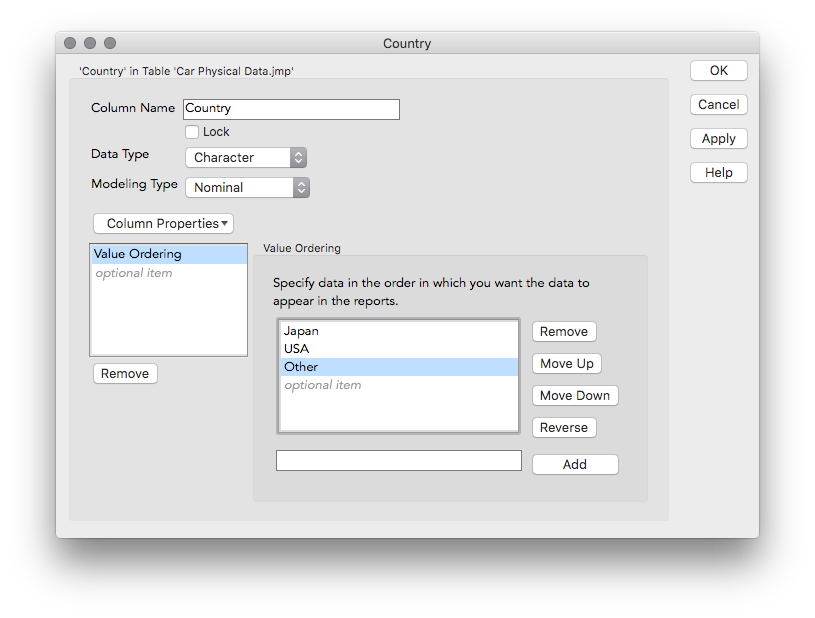Screen dimensions: 815x618
Task: Remove the selected value from ordering
Action: pyautogui.click(x=564, y=332)
